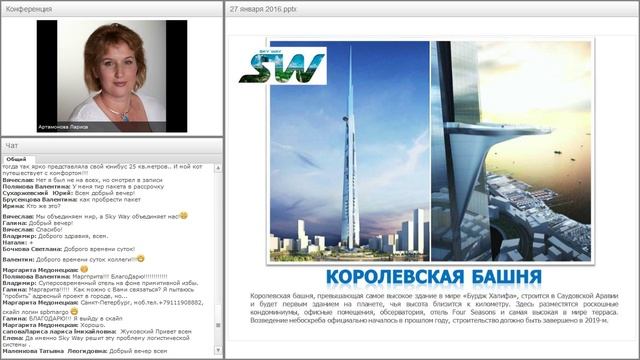Click the message Натали: +
This screenshot has width=640, height=360.
coord(18,242)
